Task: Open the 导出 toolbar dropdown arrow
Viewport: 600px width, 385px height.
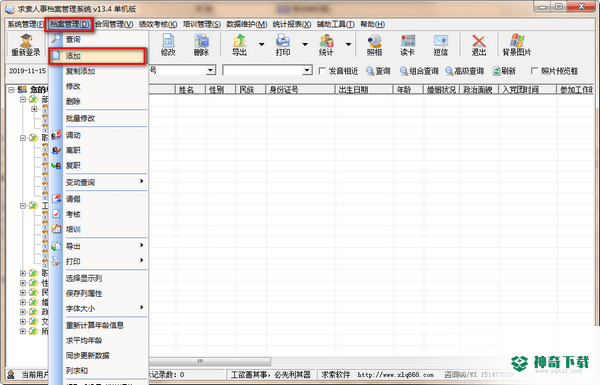Action: coord(262,44)
